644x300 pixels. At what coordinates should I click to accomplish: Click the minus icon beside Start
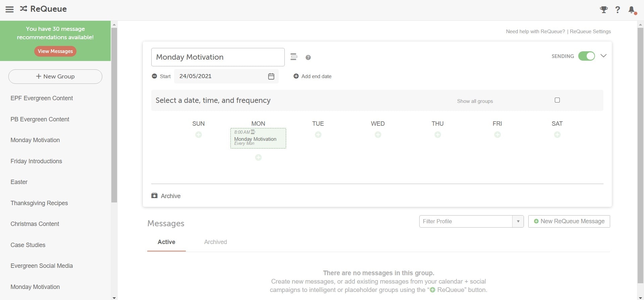(x=154, y=76)
